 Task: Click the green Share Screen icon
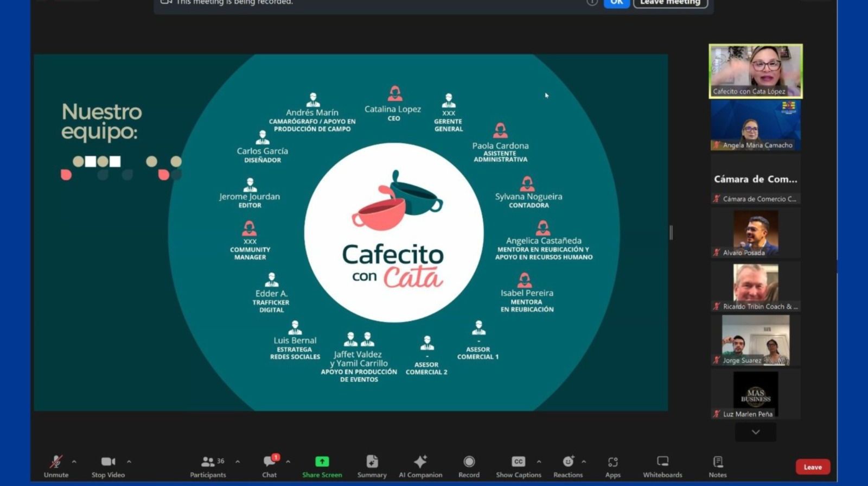(322, 461)
